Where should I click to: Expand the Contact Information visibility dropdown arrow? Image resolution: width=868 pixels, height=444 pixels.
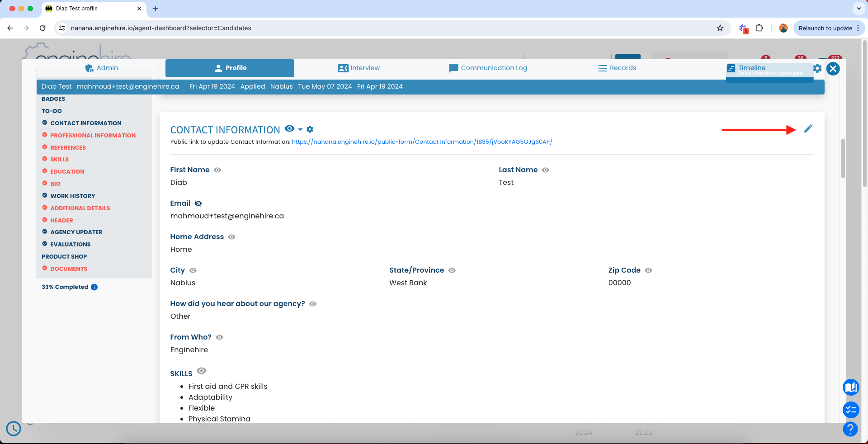point(300,129)
